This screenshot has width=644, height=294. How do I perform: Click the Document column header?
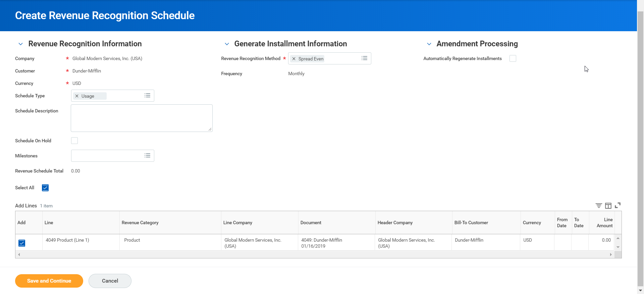click(337, 223)
